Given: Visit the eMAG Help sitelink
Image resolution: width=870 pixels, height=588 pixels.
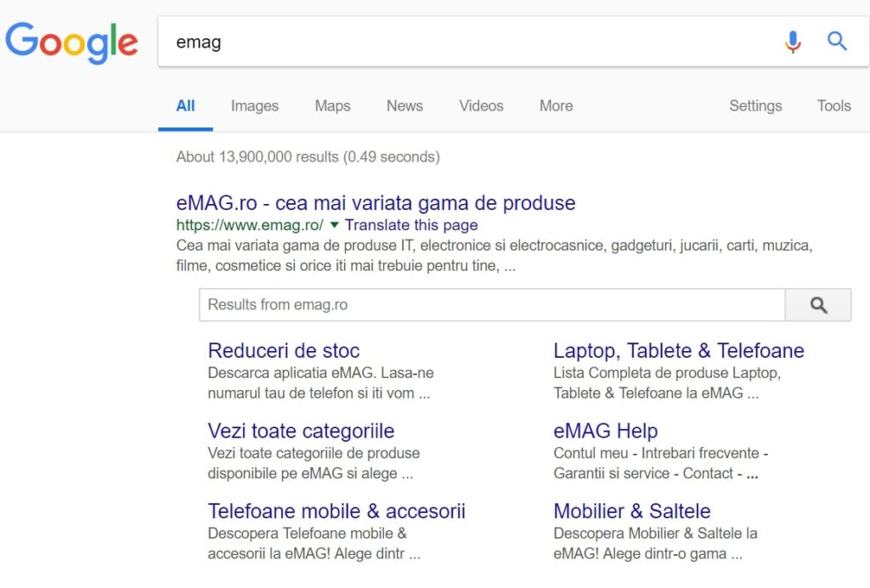Looking at the screenshot, I should (x=605, y=431).
